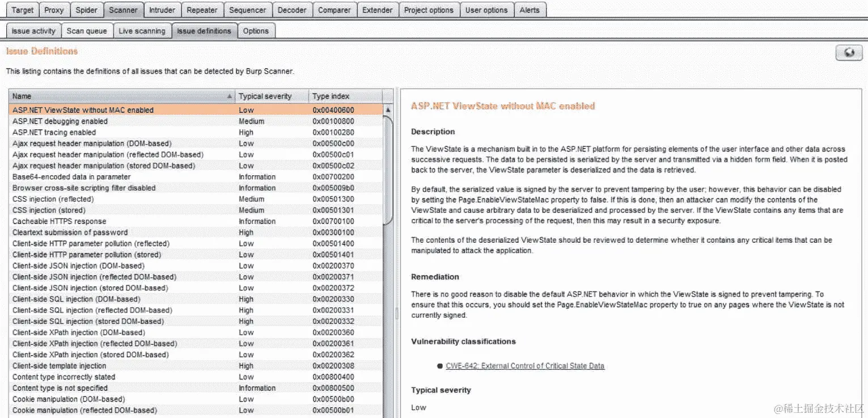Click the issue list scrollbar thumb
This screenshot has width=868, height=418.
pos(388,170)
